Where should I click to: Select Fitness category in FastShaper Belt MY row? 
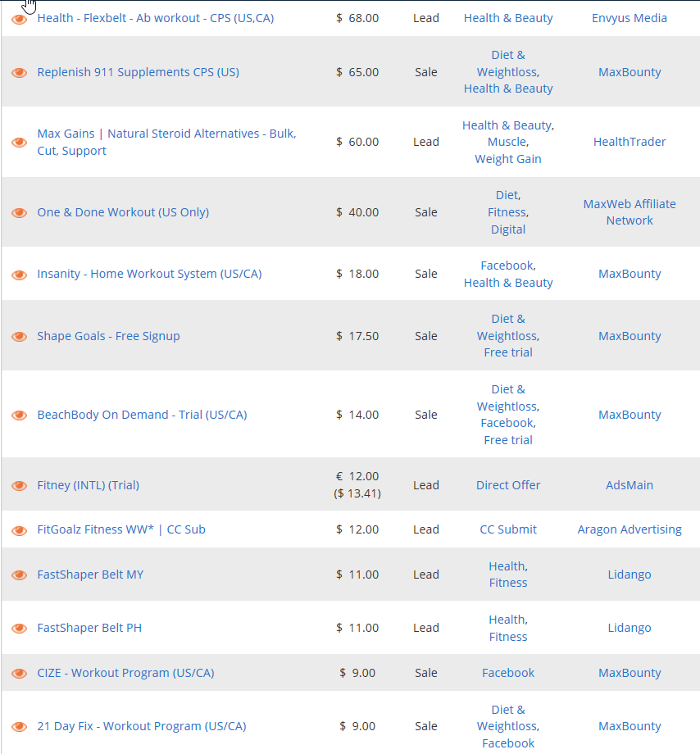(508, 583)
